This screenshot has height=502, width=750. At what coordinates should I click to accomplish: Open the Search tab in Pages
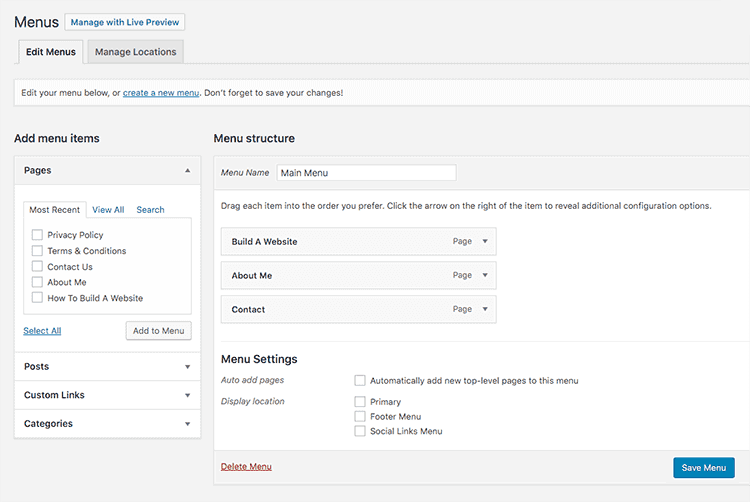point(150,210)
